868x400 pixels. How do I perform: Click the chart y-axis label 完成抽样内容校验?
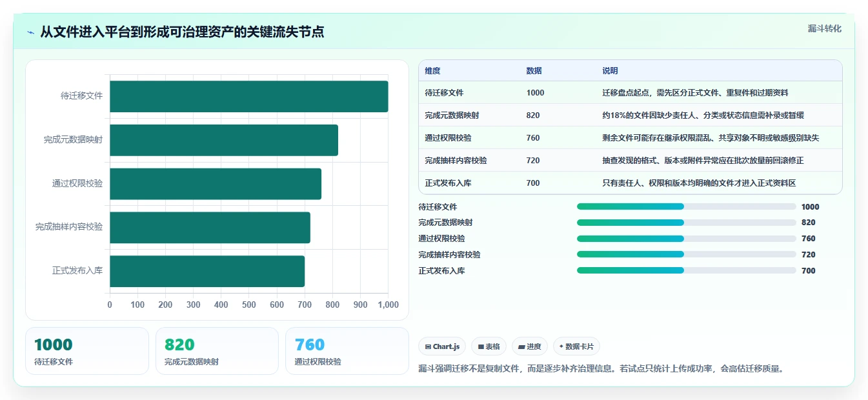69,227
